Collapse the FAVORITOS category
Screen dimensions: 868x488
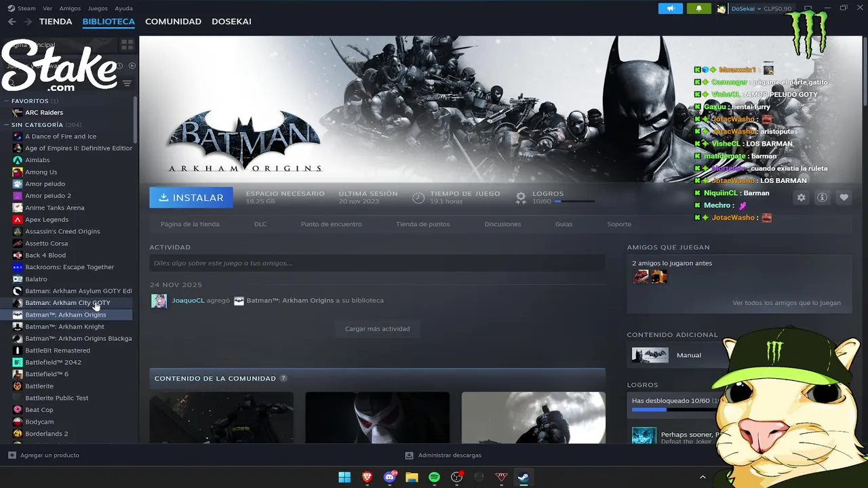(7, 101)
